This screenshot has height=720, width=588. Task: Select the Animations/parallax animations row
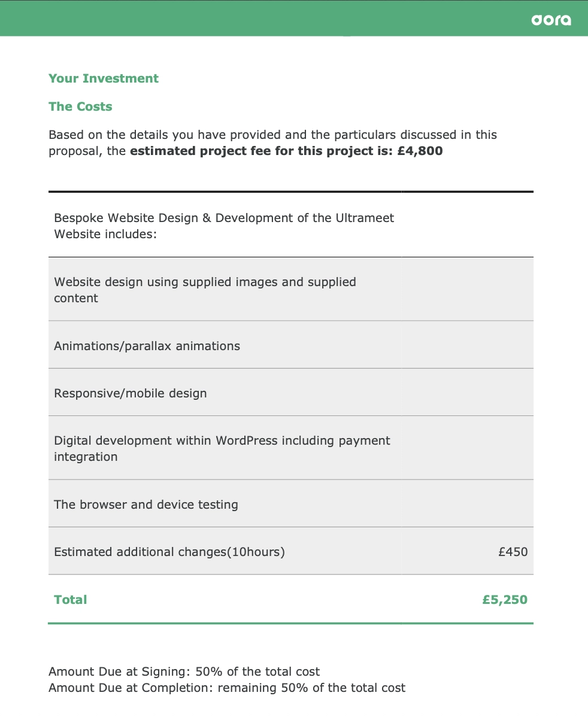click(x=290, y=345)
